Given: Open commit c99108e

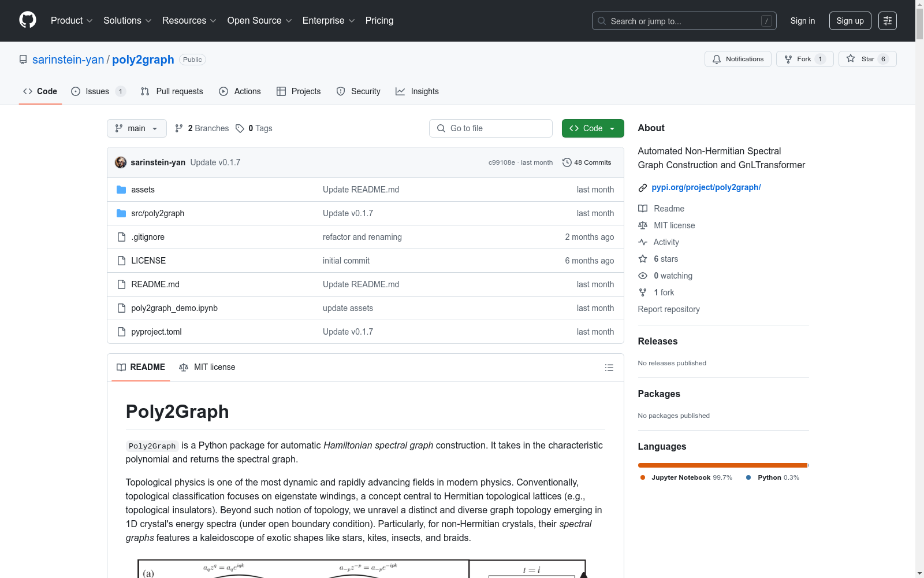Looking at the screenshot, I should click(502, 162).
